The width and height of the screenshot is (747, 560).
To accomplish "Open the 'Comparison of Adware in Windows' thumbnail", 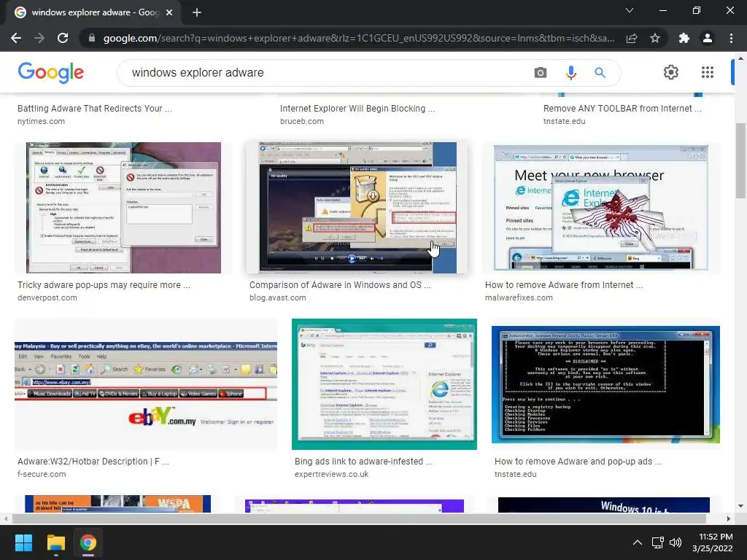I will tap(357, 208).
